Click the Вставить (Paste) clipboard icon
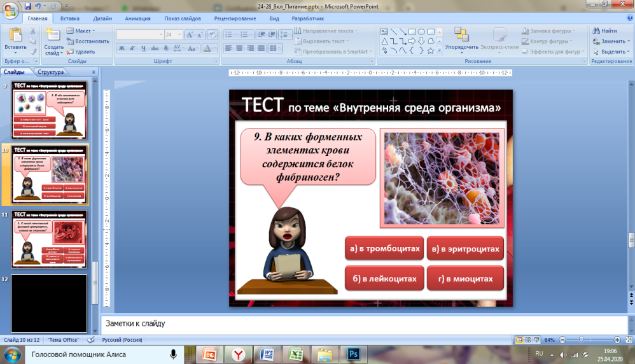The width and height of the screenshot is (635, 364). click(15, 34)
